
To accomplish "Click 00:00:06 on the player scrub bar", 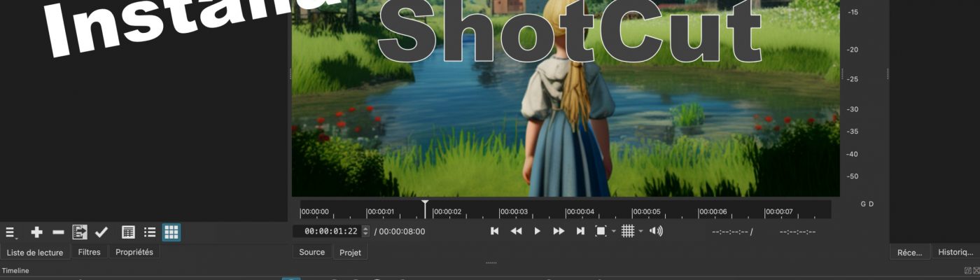I will coord(713,212).
